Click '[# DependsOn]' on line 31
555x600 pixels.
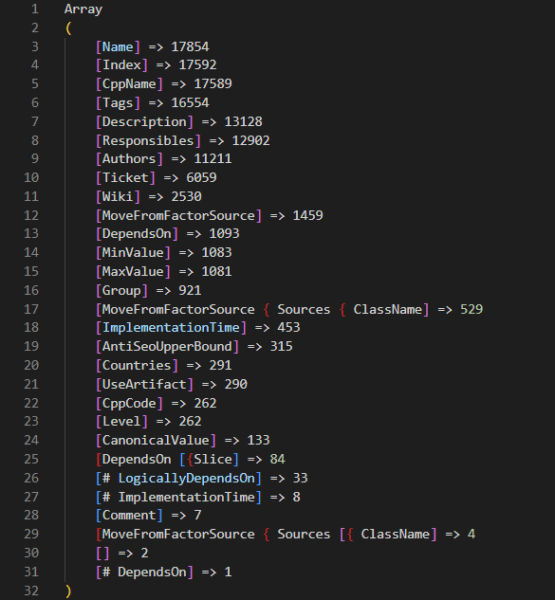(x=144, y=572)
